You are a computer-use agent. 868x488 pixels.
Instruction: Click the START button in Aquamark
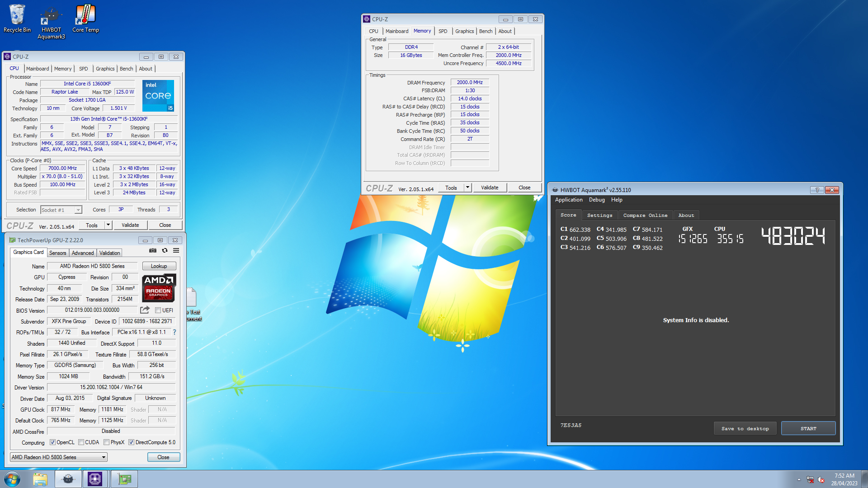[x=808, y=428]
